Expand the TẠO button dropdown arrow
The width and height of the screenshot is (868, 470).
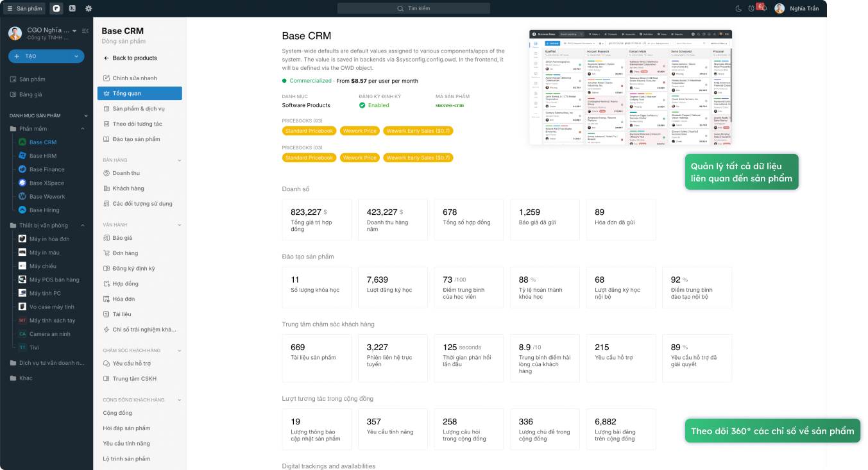click(x=78, y=56)
